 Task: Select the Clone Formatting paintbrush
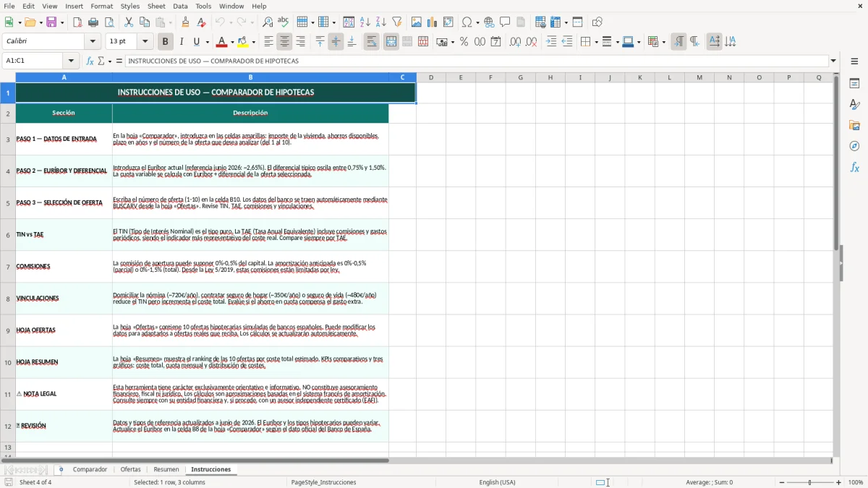point(186,22)
